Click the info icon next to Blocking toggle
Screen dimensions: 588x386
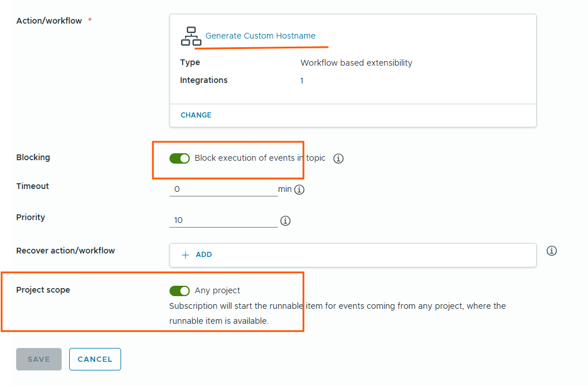(x=339, y=158)
